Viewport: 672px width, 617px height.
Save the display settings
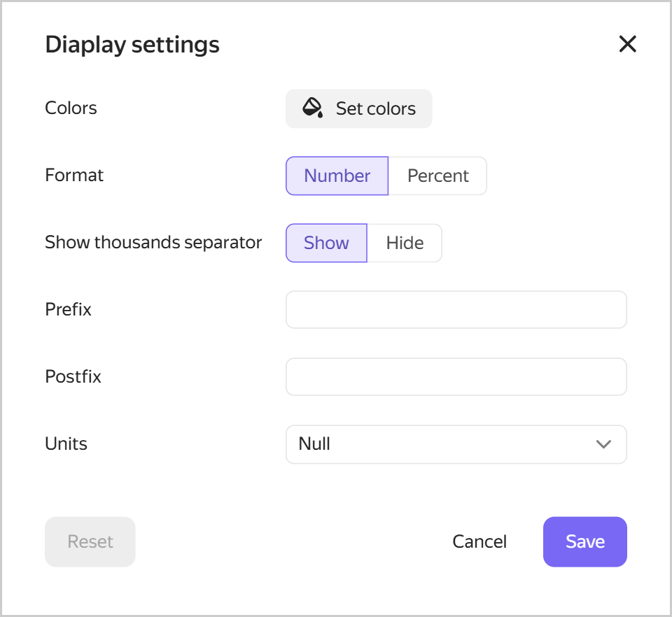coord(584,541)
